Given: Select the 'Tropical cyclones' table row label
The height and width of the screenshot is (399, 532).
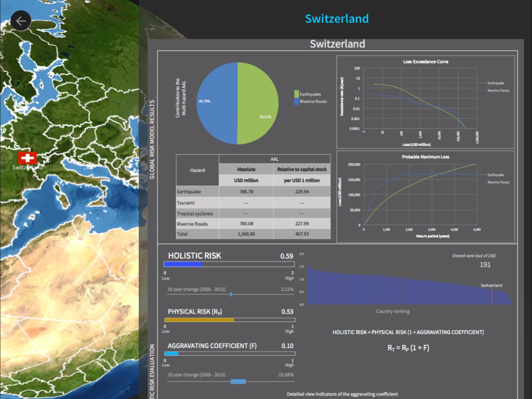Looking at the screenshot, I should coord(195,214).
